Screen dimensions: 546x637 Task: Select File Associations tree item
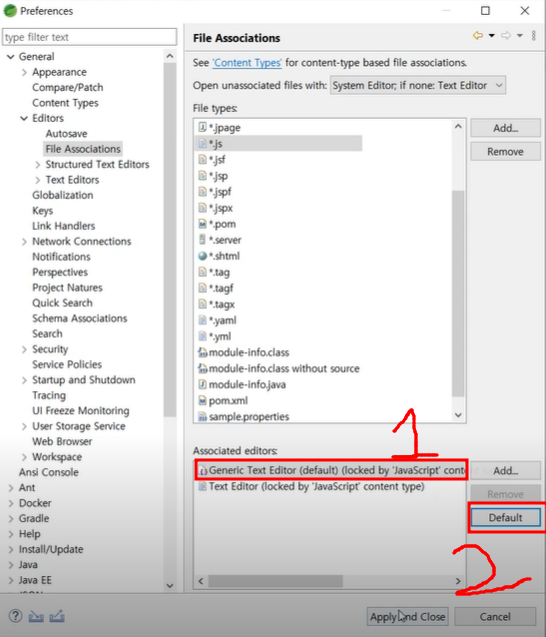tap(83, 149)
